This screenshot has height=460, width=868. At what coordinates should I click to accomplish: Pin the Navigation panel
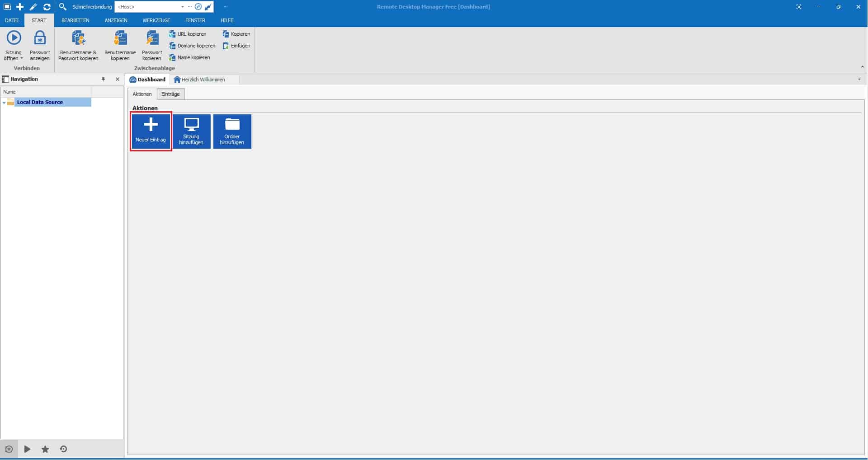click(104, 79)
